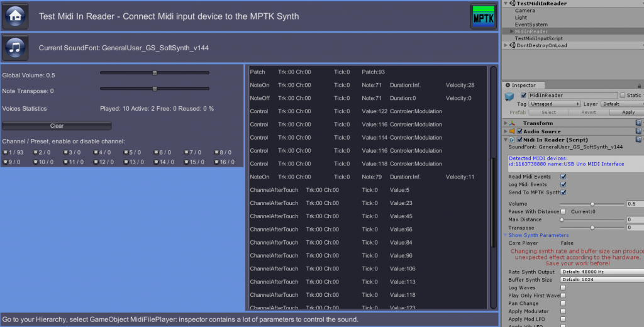This screenshot has height=327, width=644.
Task: Collapse the TestMidiInReader scene hierarchy
Action: [506, 3]
